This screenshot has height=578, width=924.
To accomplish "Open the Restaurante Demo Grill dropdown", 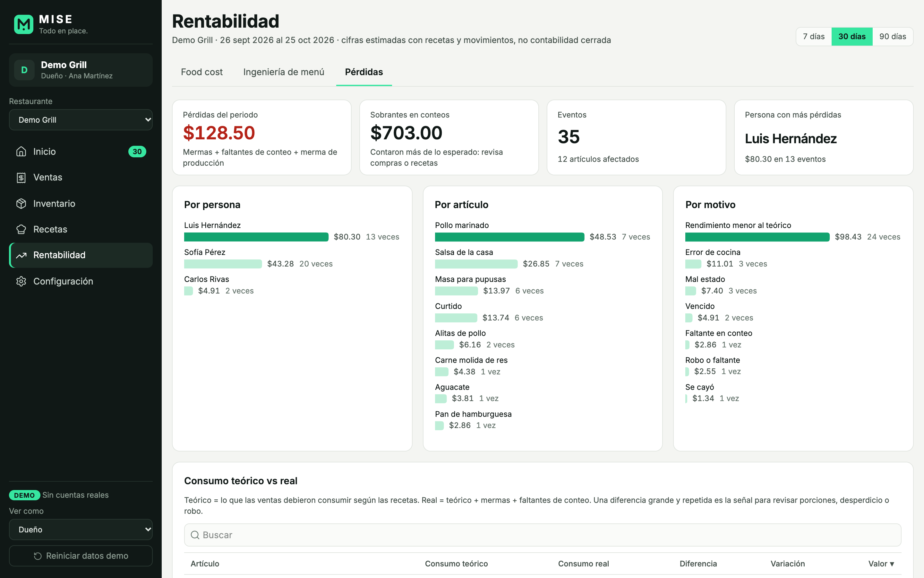I will pyautogui.click(x=81, y=120).
